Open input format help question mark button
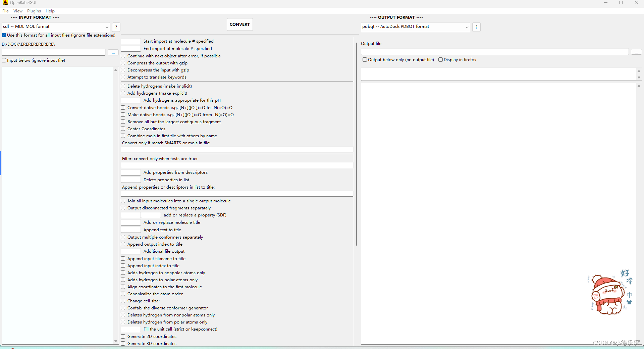The image size is (644, 349). 116,27
